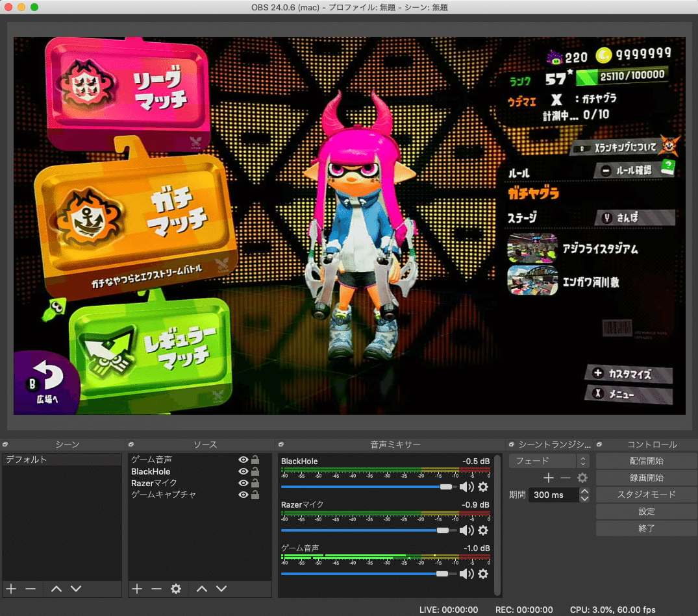Remove selected scene with minus icon

(x=31, y=589)
